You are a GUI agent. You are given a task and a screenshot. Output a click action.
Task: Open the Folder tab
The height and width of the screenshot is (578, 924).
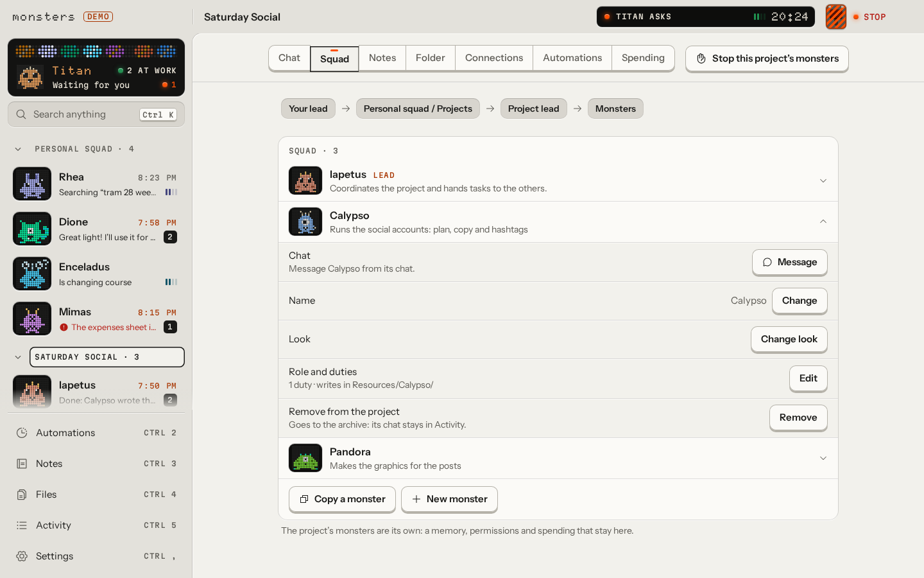click(431, 58)
